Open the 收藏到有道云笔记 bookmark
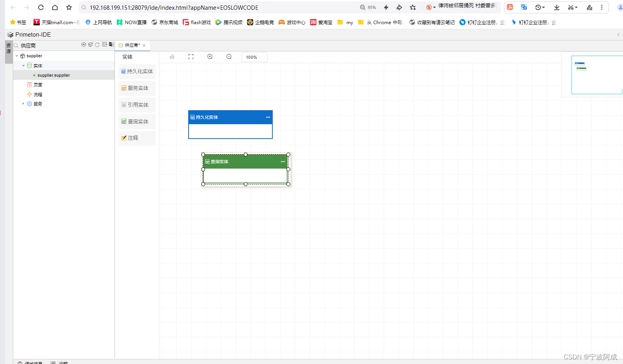 432,22
